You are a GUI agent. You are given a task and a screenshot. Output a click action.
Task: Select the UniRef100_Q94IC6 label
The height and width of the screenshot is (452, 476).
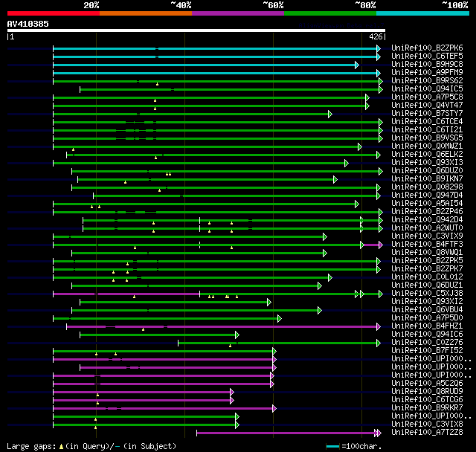pyautogui.click(x=427, y=335)
